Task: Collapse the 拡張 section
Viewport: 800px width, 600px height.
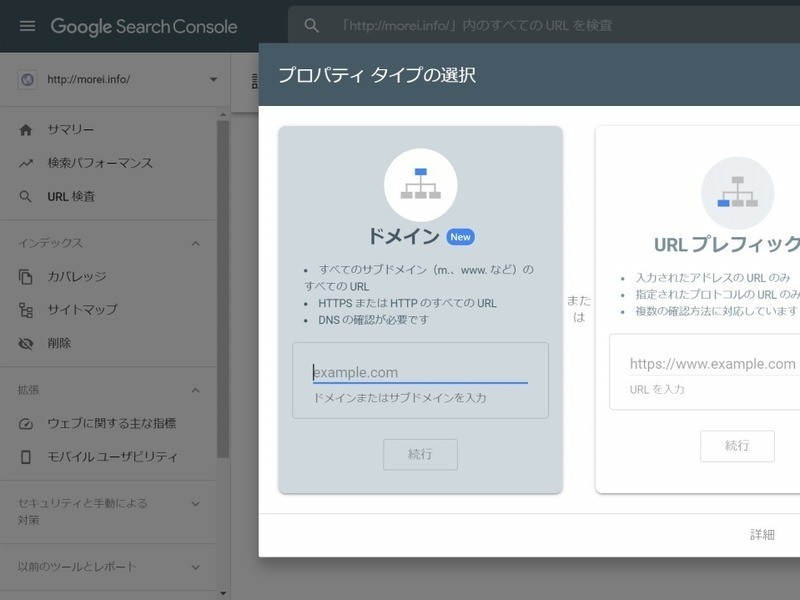Action: tap(195, 390)
